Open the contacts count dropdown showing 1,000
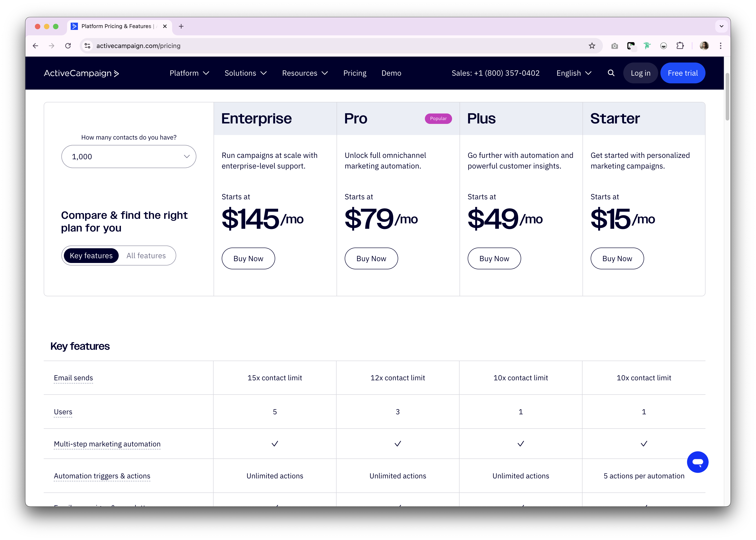Image resolution: width=756 pixels, height=540 pixels. (129, 157)
